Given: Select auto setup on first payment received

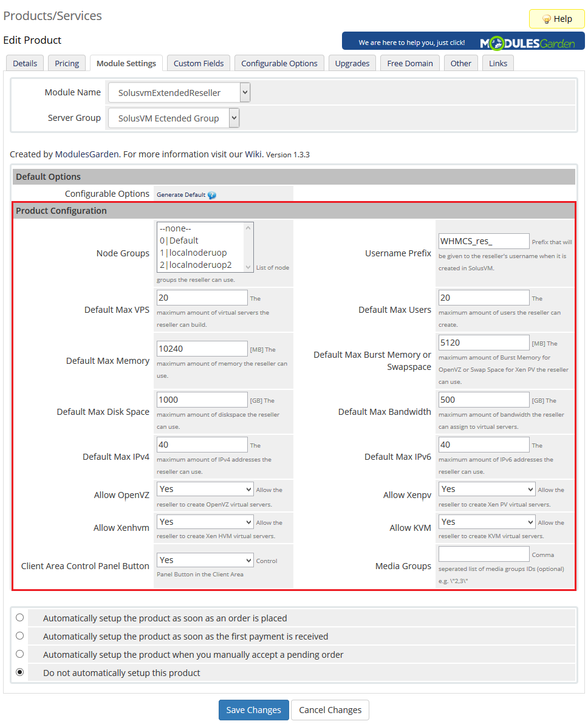Looking at the screenshot, I should (20, 636).
